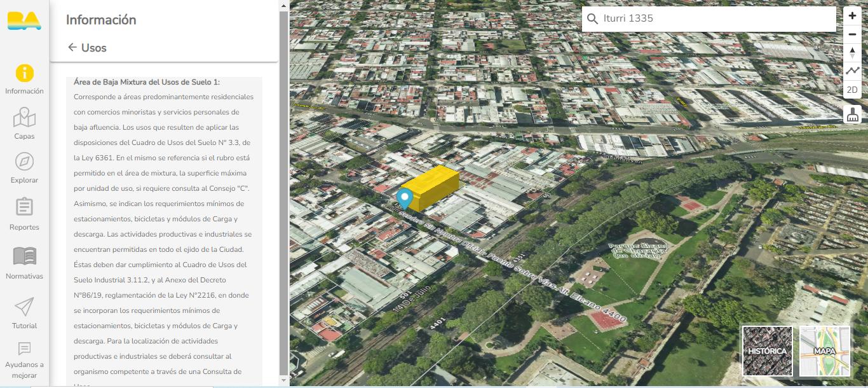This screenshot has height=388, width=868.
Task: Click the info panel scrollbar thumb
Action: pyautogui.click(x=283, y=193)
